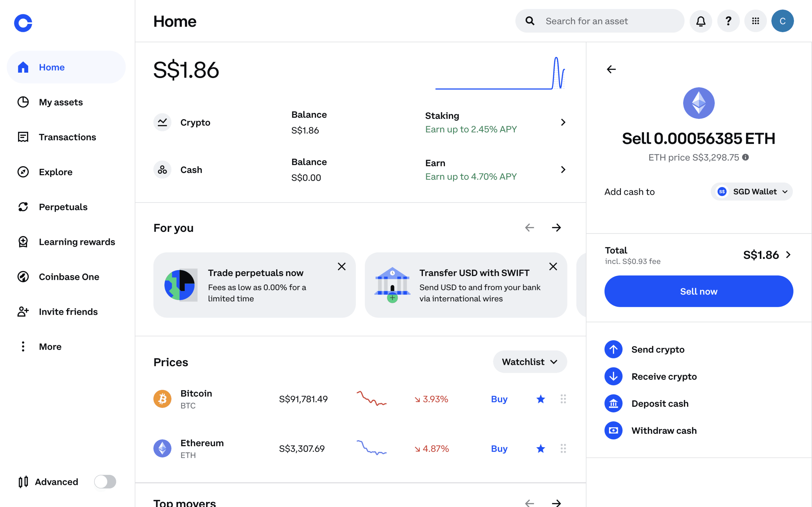Expand the Crypto staking row chevron
The width and height of the screenshot is (812, 507).
pos(563,122)
